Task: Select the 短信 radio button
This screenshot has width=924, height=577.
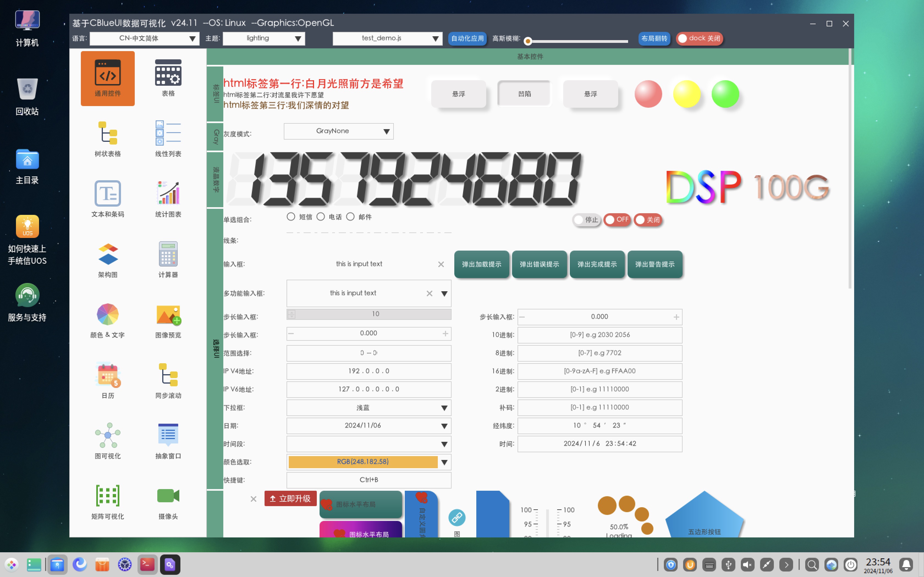Action: pyautogui.click(x=291, y=217)
